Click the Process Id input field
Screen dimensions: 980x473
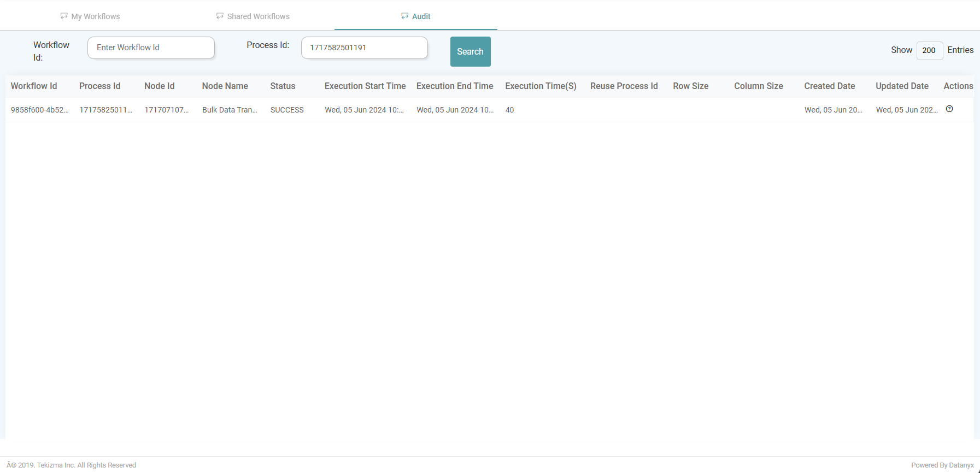click(364, 48)
